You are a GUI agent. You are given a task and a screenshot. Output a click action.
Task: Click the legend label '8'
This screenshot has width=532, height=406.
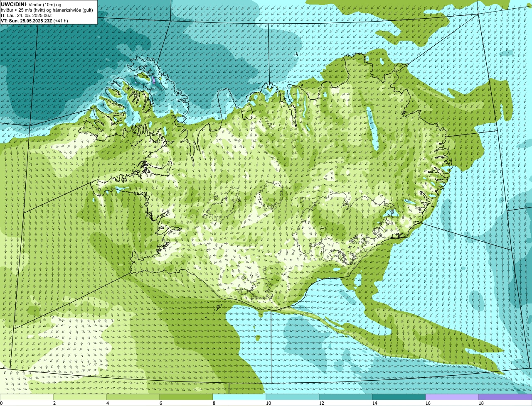[214, 403]
